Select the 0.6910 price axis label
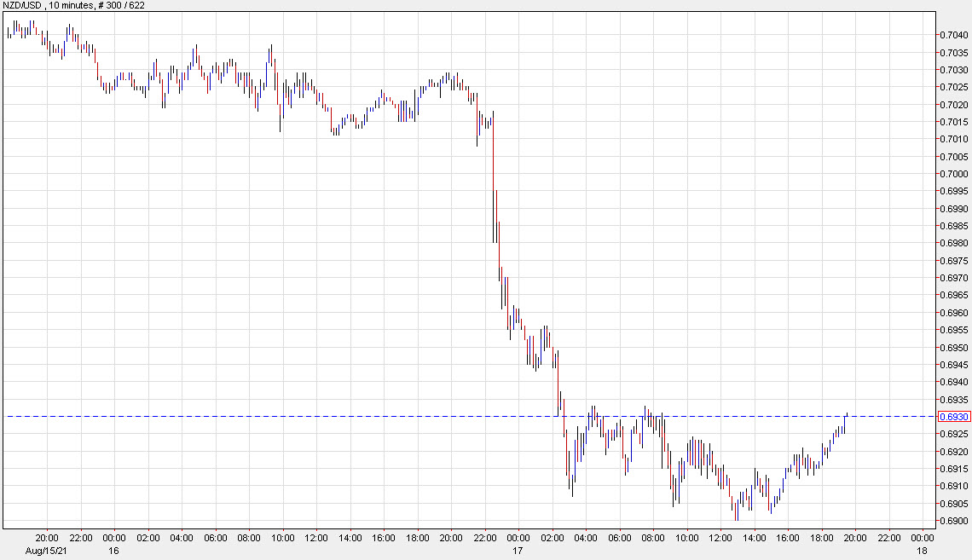Screen dimensions: 972x560 953,487
